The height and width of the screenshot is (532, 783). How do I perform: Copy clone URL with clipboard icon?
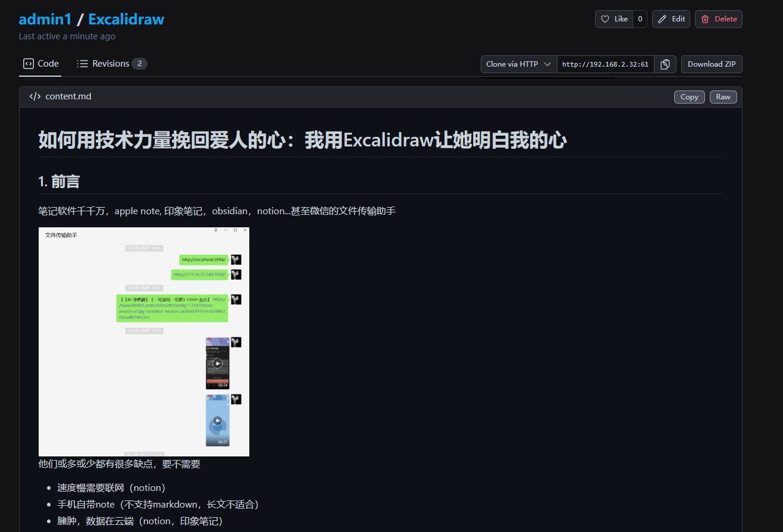pos(665,64)
